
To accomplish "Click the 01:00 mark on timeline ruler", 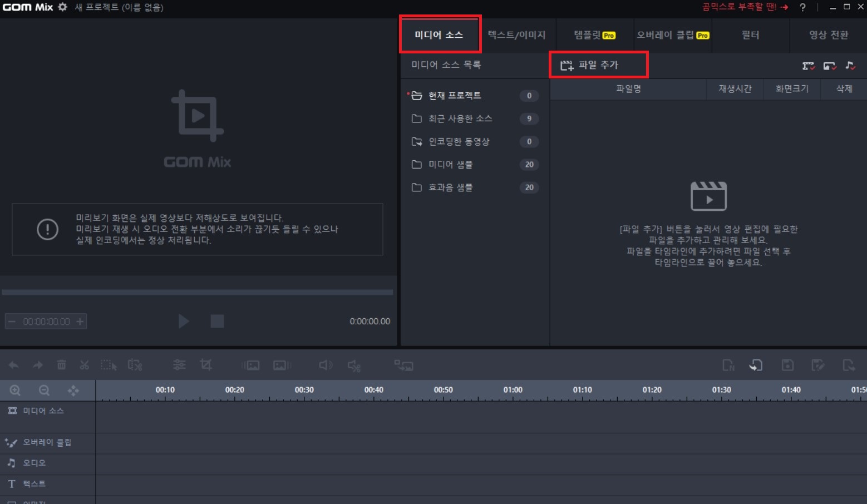I will (513, 390).
